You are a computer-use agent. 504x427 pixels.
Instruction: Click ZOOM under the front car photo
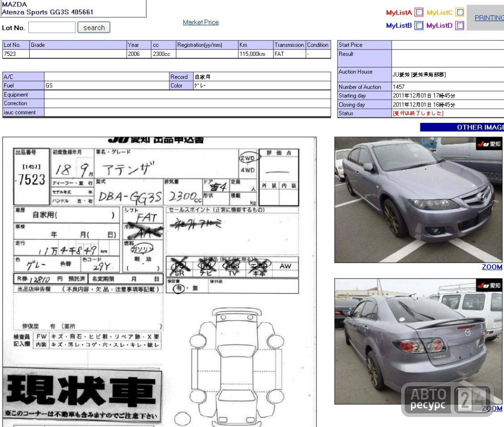pos(492,267)
